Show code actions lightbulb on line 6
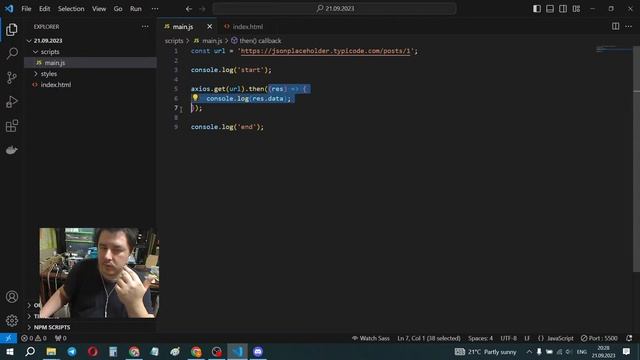Image resolution: width=640 pixels, height=360 pixels. [x=195, y=98]
